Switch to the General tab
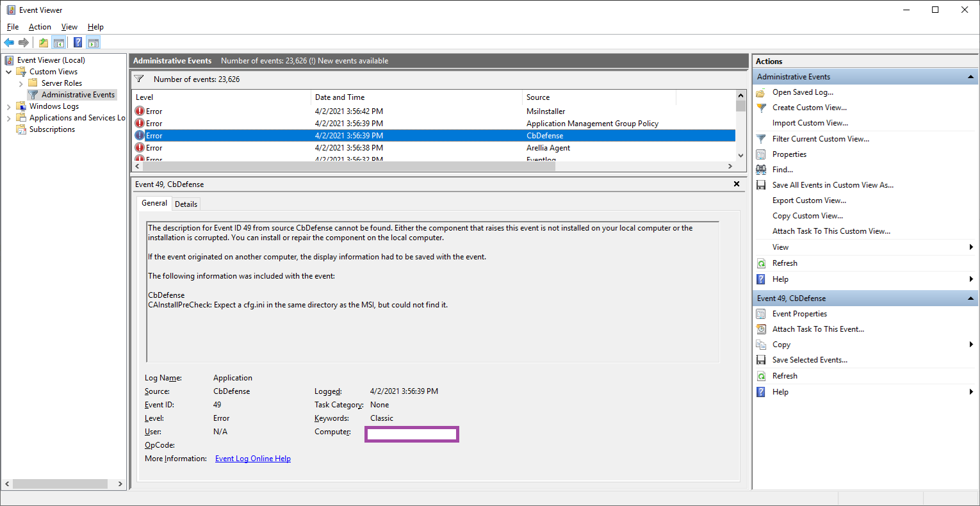Screen dimensions: 980x506 click(x=154, y=203)
